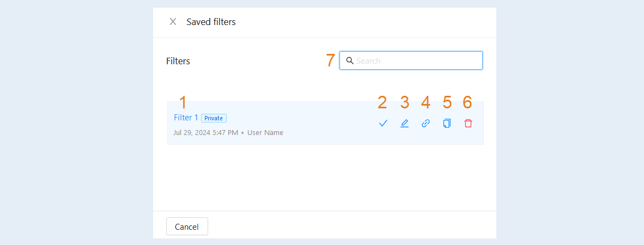Click the orange number 2 above the checkmark
The width and height of the screenshot is (644, 245).
(382, 102)
